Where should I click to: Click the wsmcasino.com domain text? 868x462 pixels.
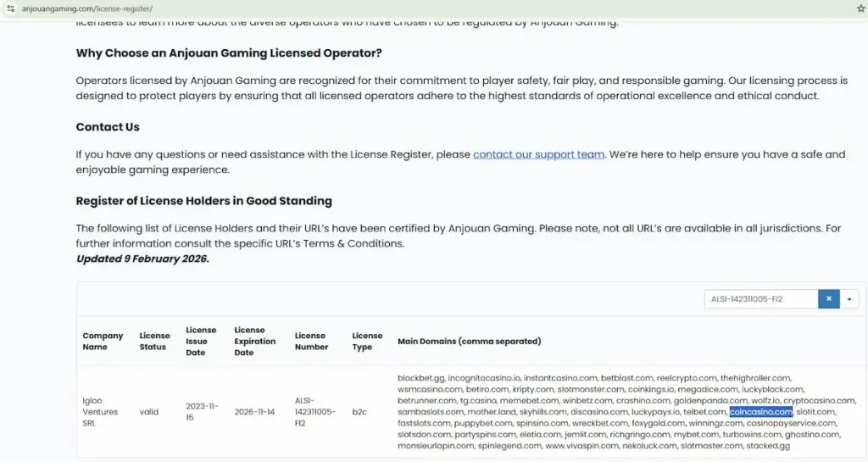tap(429, 389)
